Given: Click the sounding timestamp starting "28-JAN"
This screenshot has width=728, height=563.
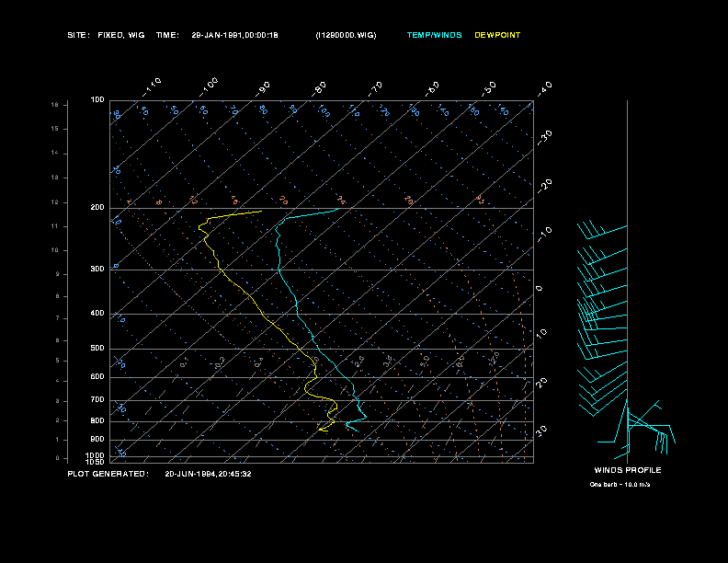Looking at the screenshot, I should pos(234,35).
